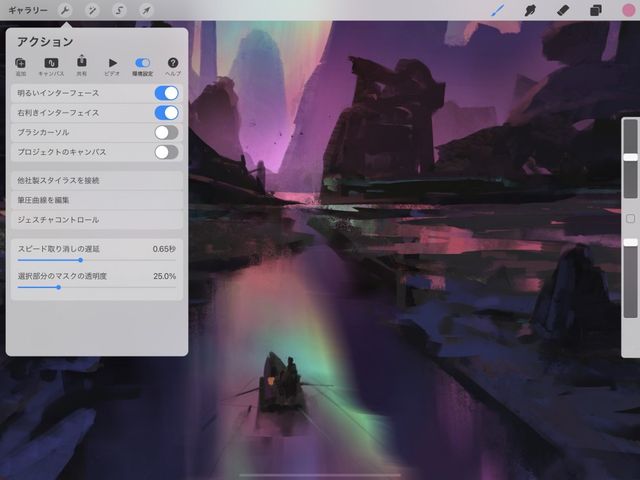640x480 pixels.
Task: Click the brush size sidebar slider handle
Action: pyautogui.click(x=630, y=158)
